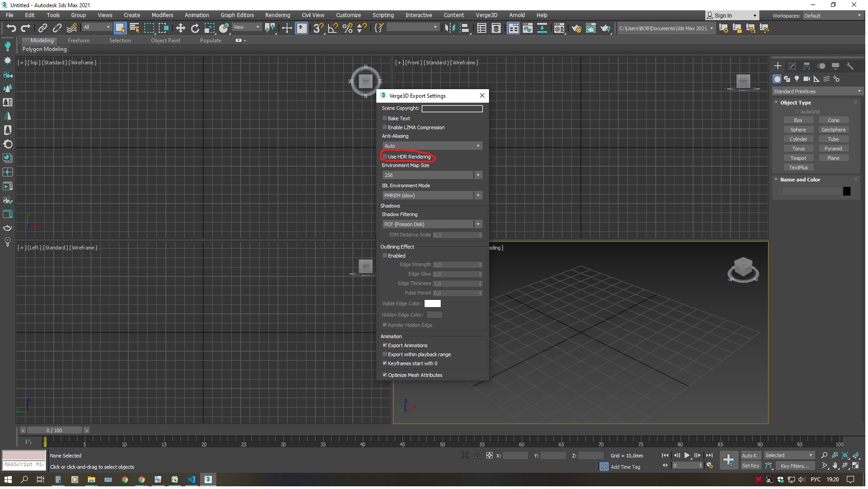Open the Render Setup teapot icon
This screenshot has width=868, height=489.
coord(576,28)
